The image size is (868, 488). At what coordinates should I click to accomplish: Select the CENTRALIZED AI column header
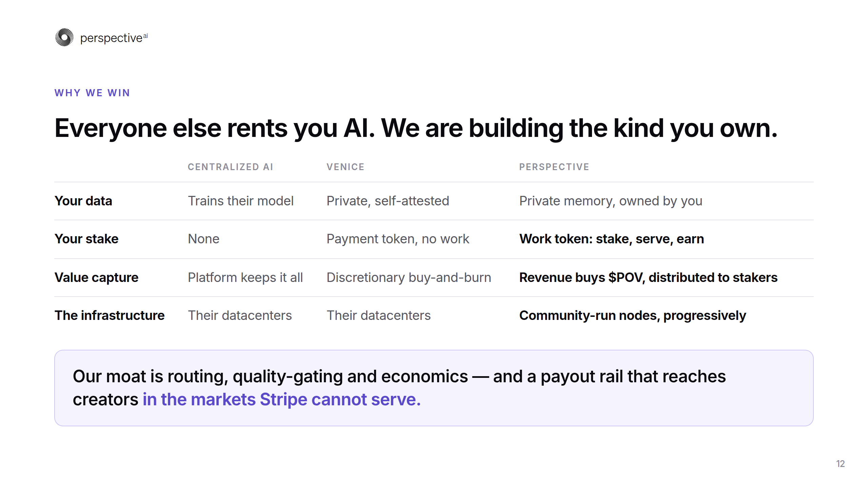(x=231, y=167)
